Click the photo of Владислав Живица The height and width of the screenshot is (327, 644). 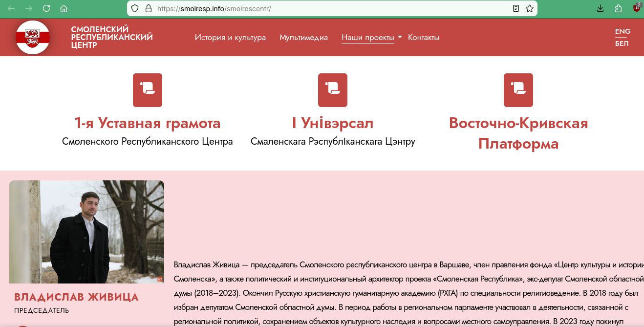click(x=86, y=232)
